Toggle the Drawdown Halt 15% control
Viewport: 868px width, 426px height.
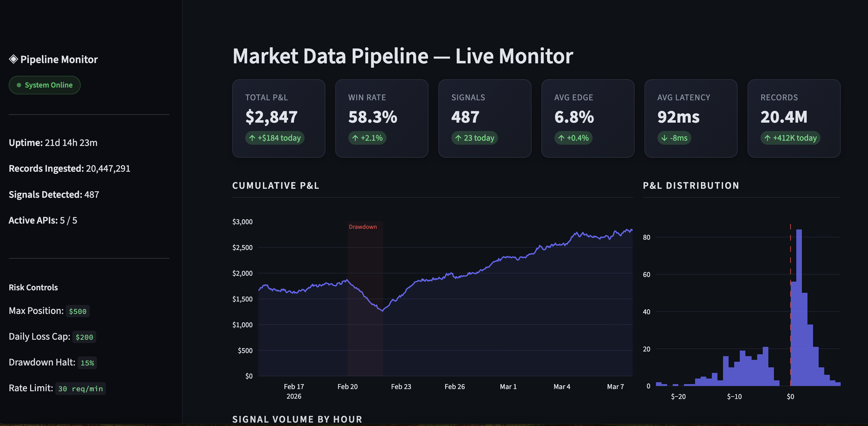tap(87, 363)
